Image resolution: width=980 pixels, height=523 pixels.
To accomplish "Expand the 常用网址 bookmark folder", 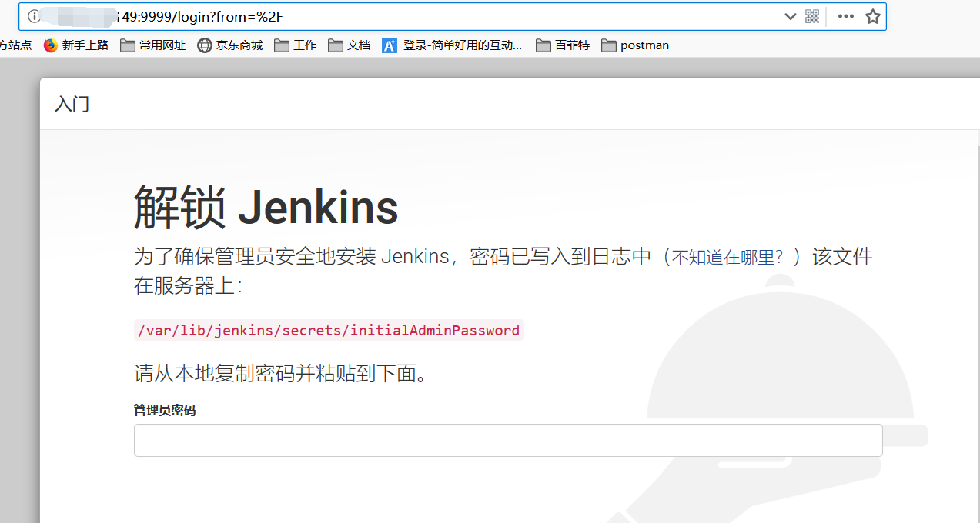I will (152, 45).
